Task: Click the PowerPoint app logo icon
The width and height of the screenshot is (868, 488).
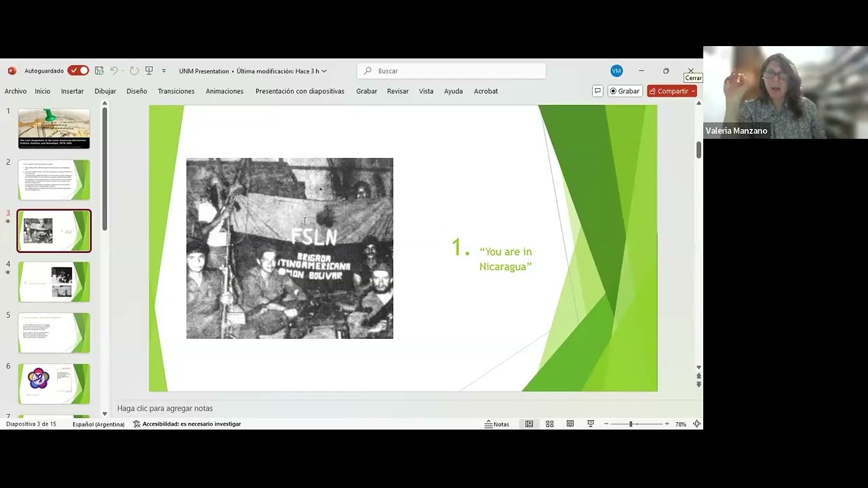Action: (x=12, y=70)
